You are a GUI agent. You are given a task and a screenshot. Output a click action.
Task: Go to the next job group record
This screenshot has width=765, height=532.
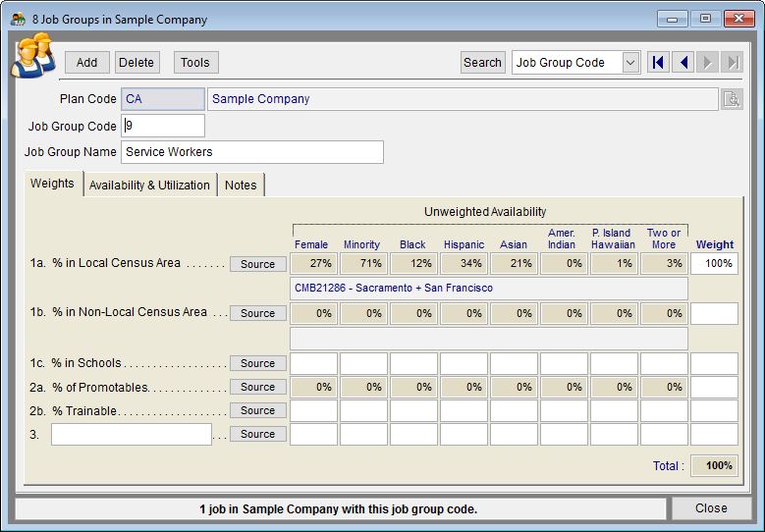[x=708, y=63]
